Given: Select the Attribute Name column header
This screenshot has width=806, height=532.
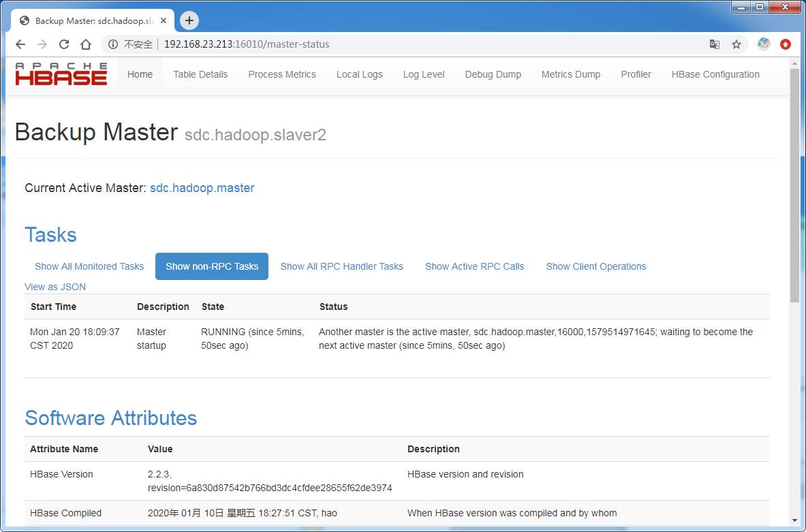Looking at the screenshot, I should pos(64,450).
